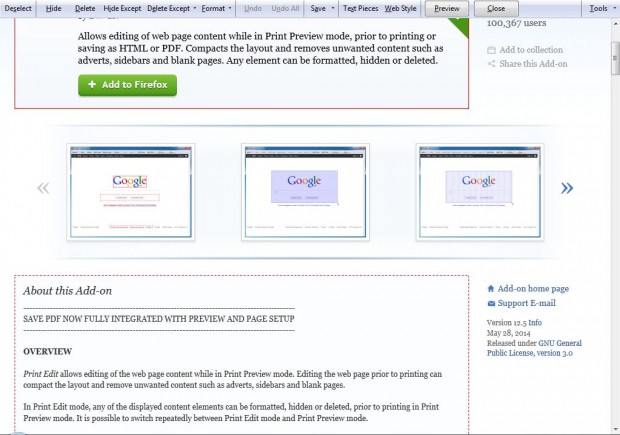Click the Hide toolbar button

(x=53, y=8)
